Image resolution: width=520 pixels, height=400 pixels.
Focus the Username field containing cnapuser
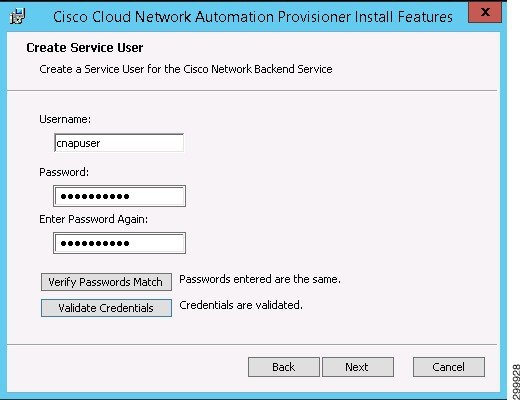pos(119,143)
